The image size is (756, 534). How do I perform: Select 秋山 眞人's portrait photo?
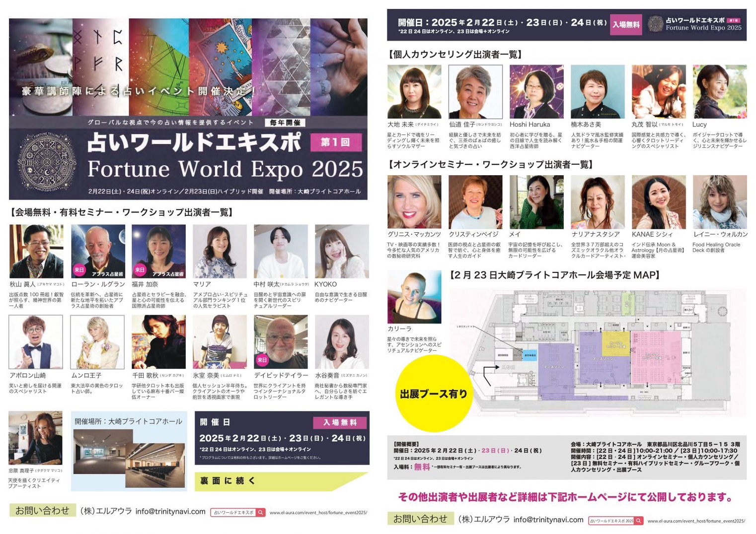tap(36, 251)
